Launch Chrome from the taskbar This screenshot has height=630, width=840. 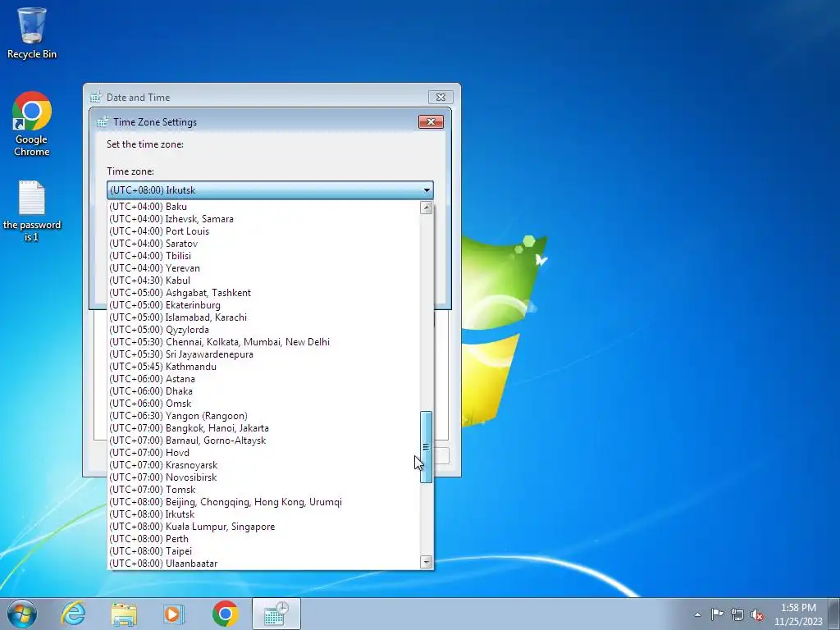225,614
